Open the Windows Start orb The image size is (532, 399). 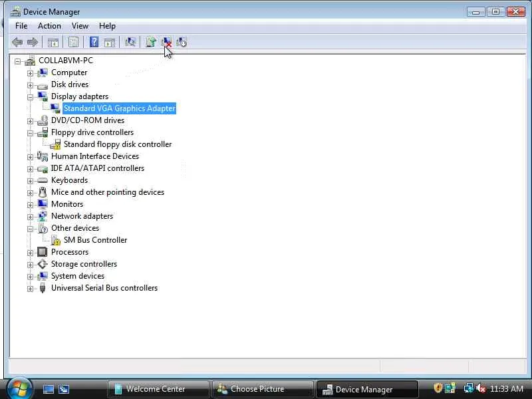click(19, 388)
